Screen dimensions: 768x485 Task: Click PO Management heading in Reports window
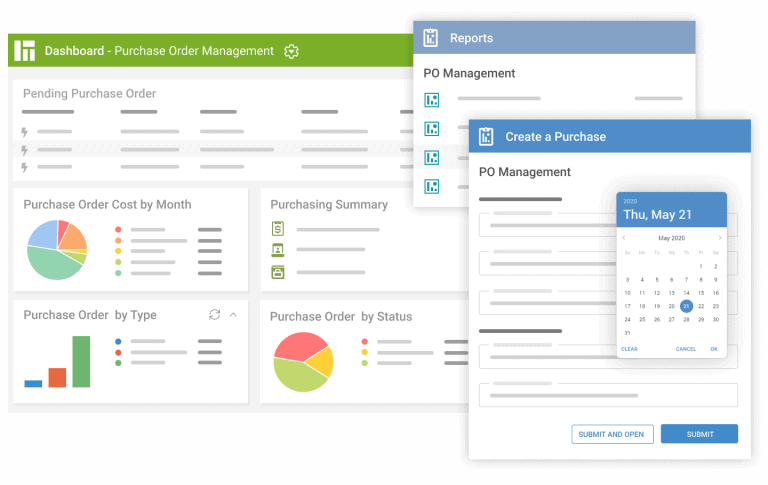(469, 73)
